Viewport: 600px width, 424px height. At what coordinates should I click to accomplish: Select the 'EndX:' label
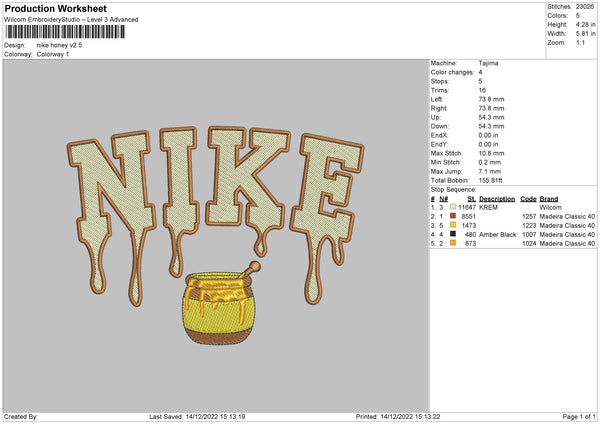439,135
